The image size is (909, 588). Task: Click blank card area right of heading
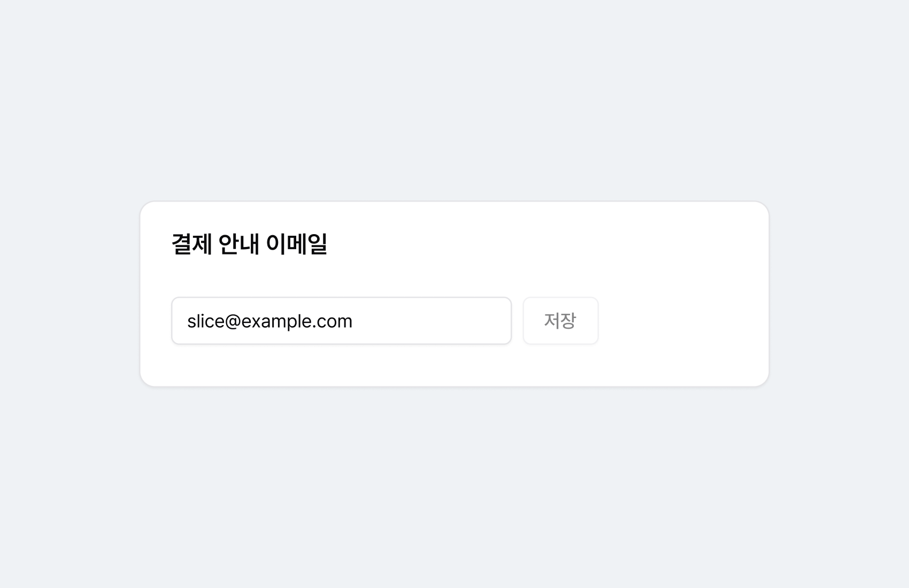coord(545,244)
